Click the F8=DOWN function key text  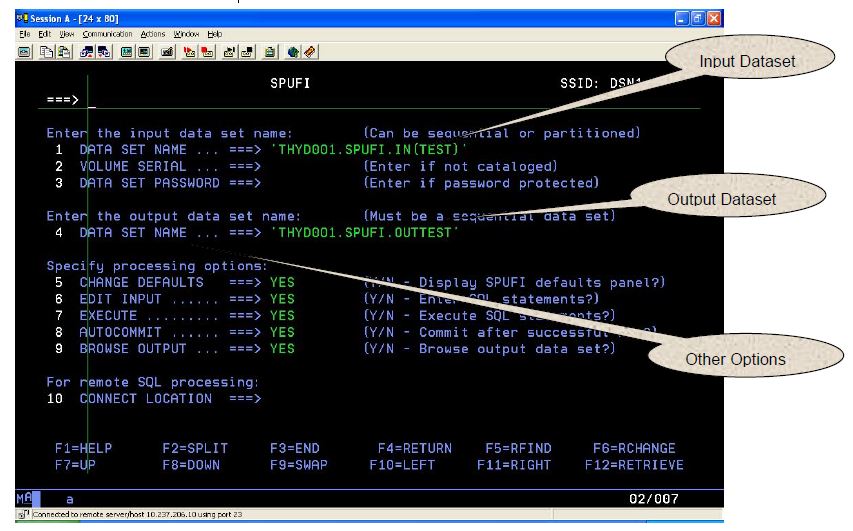[191, 465]
